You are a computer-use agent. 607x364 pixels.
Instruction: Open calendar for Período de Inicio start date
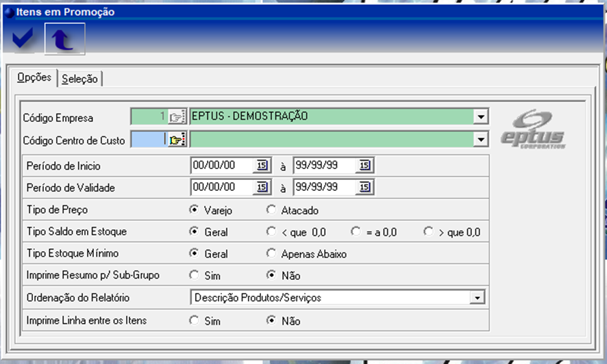(x=262, y=166)
